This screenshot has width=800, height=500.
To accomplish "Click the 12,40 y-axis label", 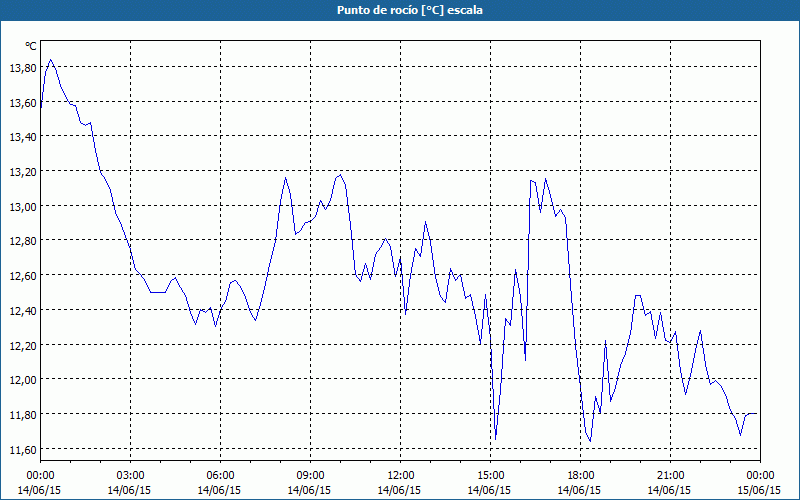I will (x=23, y=311).
